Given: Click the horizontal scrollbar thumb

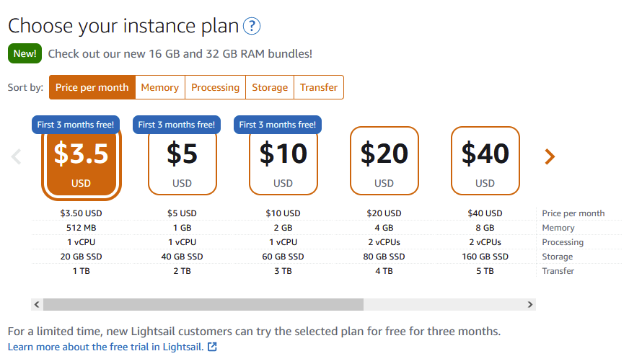Looking at the screenshot, I should (203, 304).
